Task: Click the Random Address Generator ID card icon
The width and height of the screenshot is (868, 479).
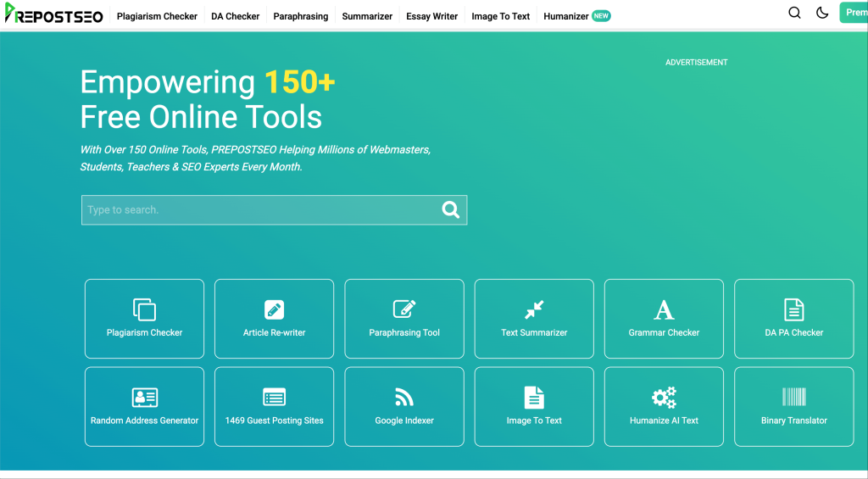Action: tap(144, 397)
